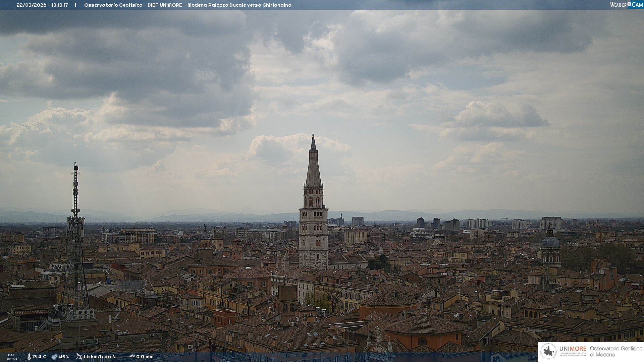The image size is (644, 362).
Task: Click the UNIMORE round seal emblem
Action: click(549, 352)
